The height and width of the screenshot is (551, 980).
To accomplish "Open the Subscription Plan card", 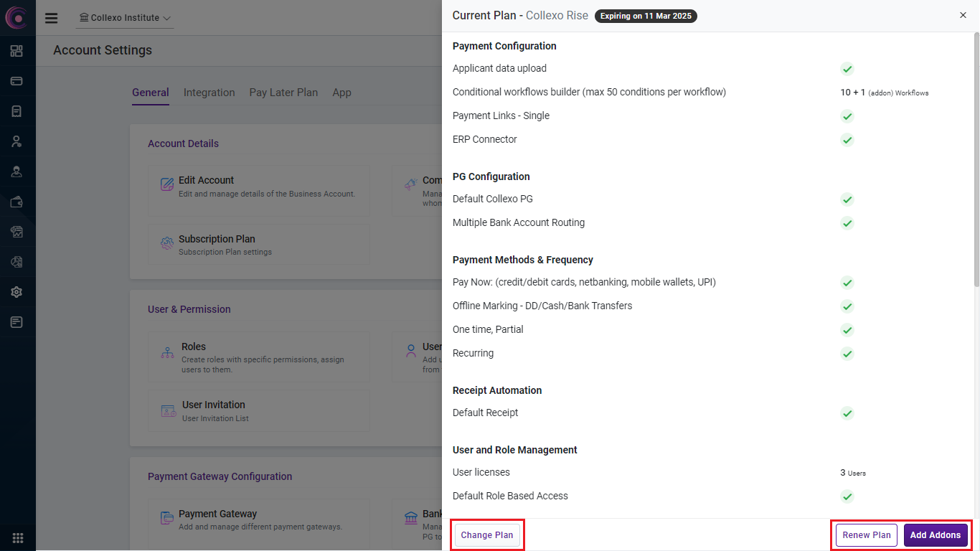I will [258, 245].
